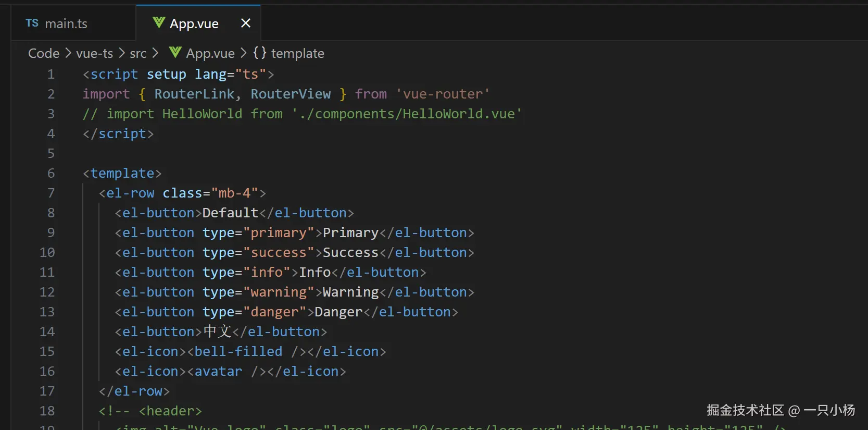This screenshot has width=868, height=430.
Task: Open the vue-ts breadcrumb item
Action: tap(94, 53)
